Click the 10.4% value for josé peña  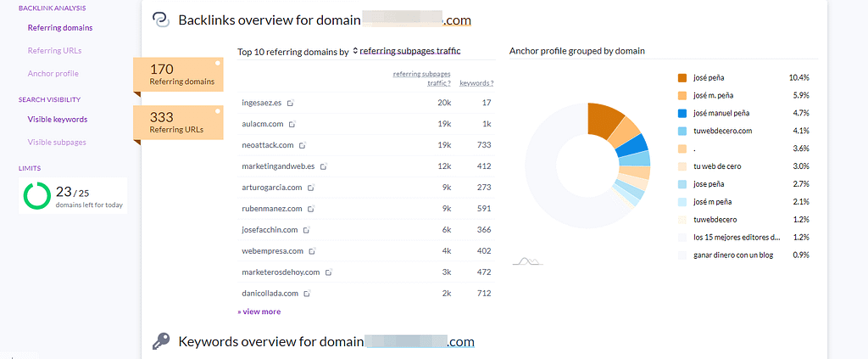[799, 77]
